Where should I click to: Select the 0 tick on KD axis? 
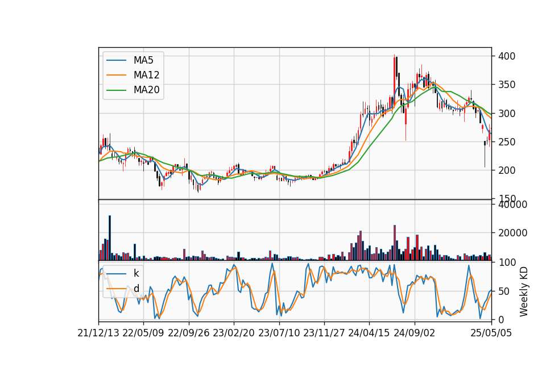(x=501, y=319)
